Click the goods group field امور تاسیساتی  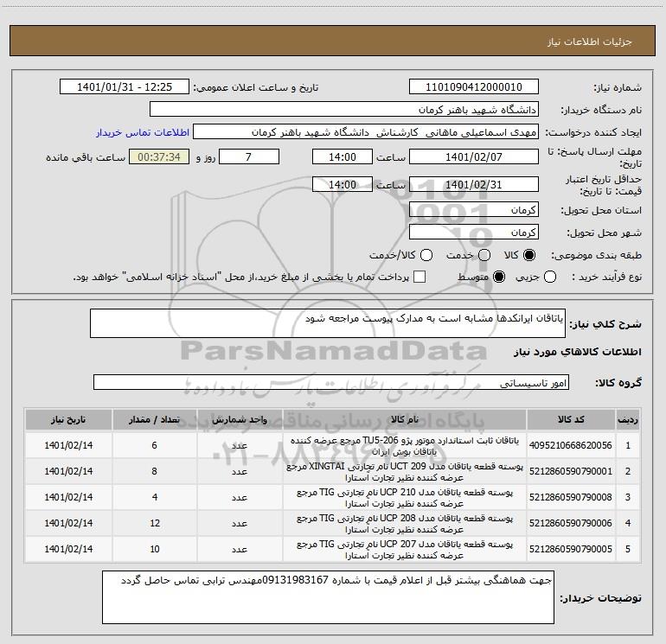(x=331, y=382)
